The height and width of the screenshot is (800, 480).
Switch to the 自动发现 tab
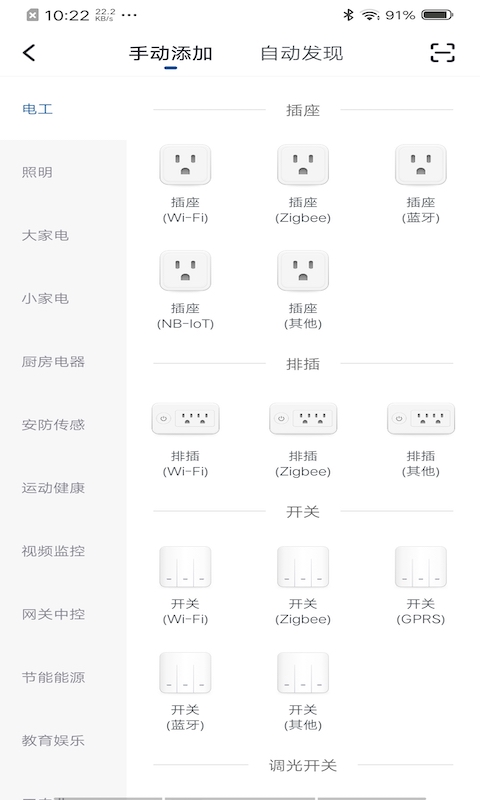(x=301, y=53)
